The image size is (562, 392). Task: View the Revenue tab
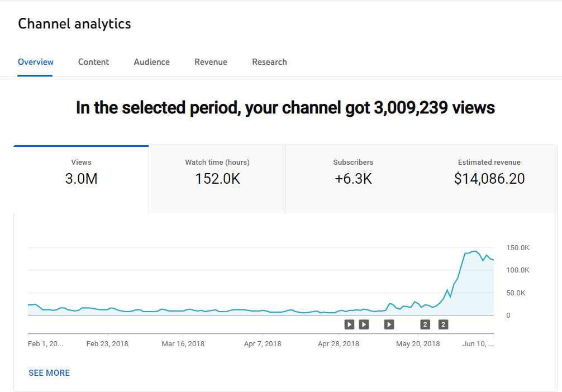[211, 62]
